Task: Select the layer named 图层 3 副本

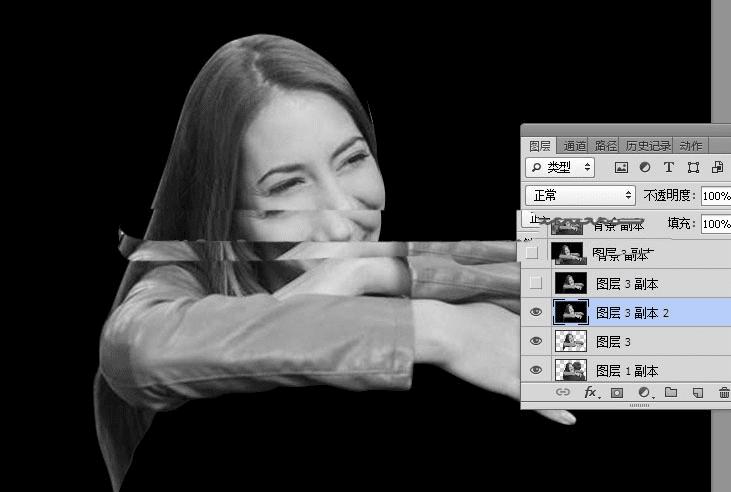Action: (x=627, y=284)
